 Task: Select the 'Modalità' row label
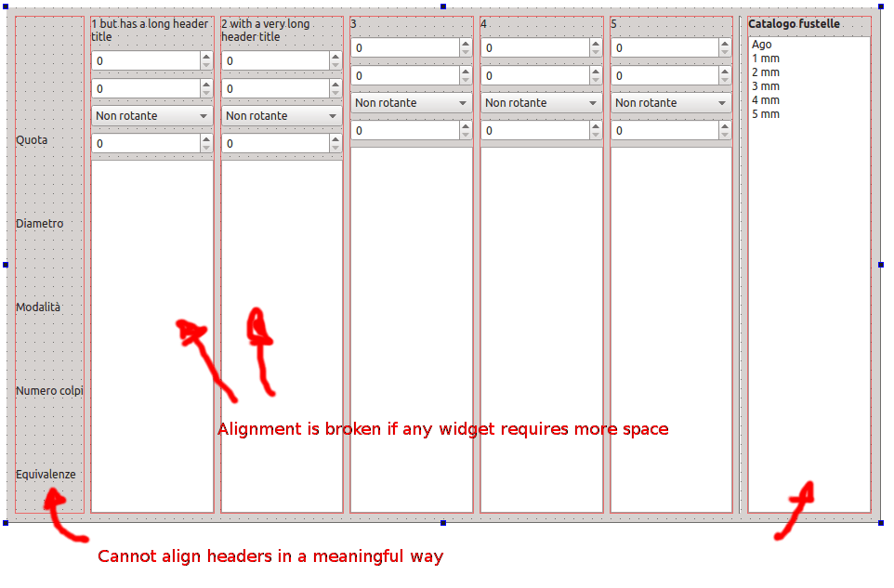[38, 306]
